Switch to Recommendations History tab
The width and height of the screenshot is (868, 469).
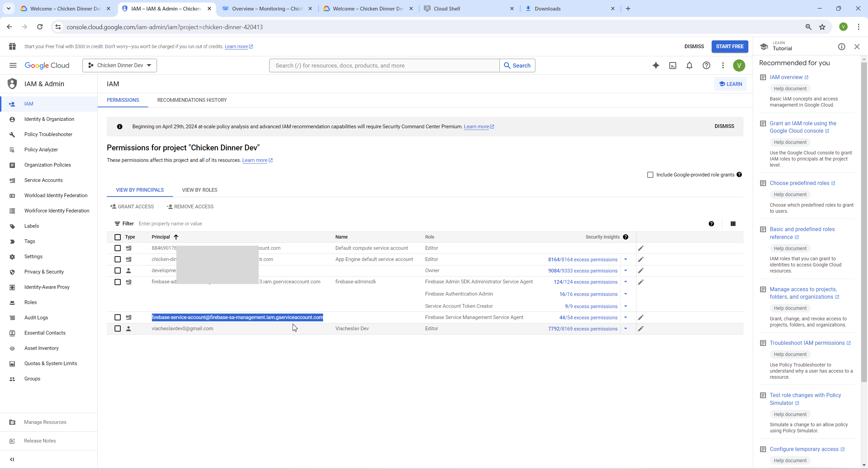point(192,100)
